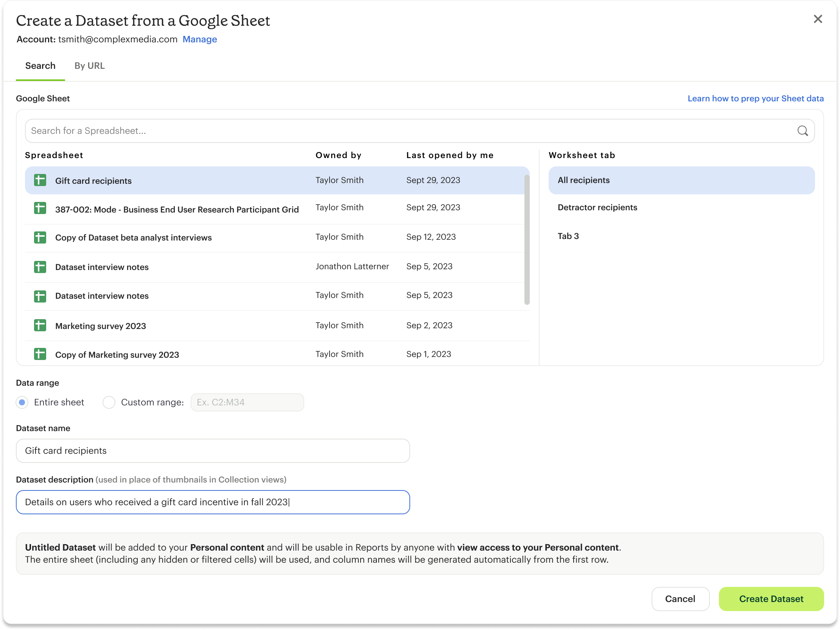Click the search magnifier icon

(802, 131)
